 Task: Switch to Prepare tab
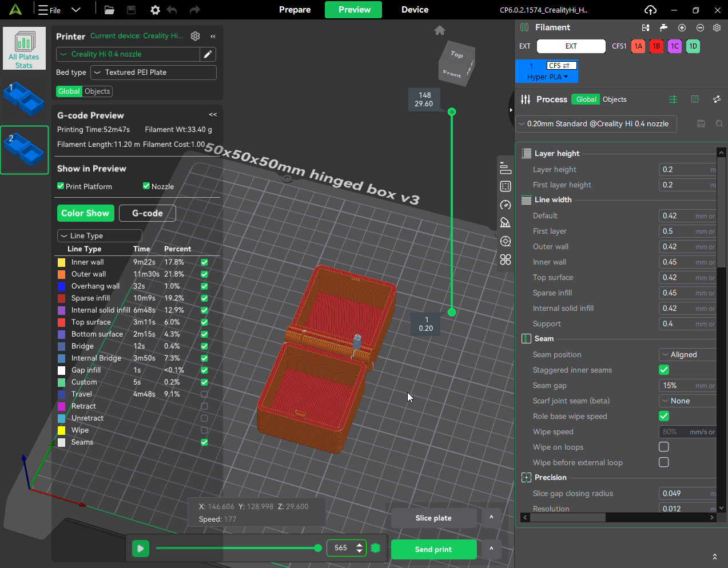pyautogui.click(x=295, y=10)
